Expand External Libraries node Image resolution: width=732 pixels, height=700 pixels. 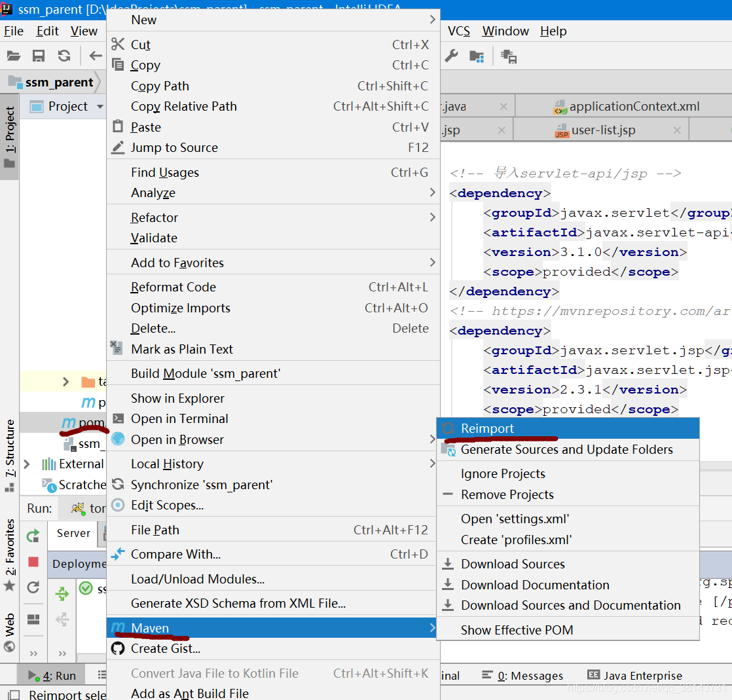[27, 464]
